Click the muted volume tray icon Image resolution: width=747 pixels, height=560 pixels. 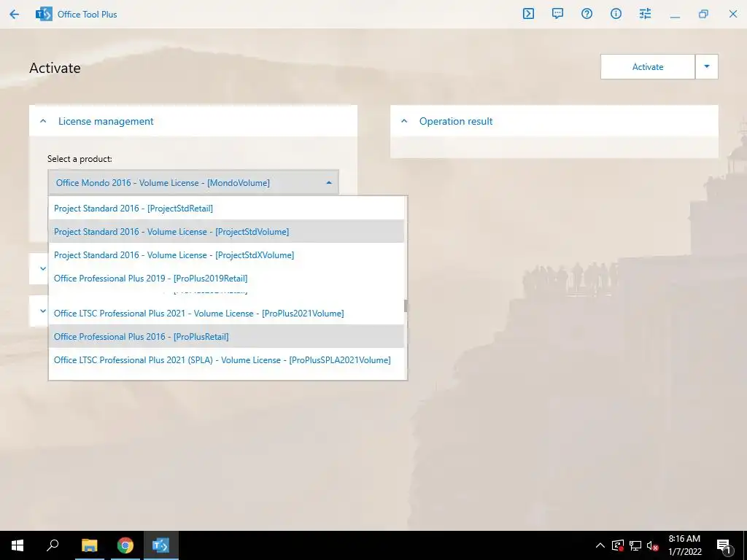pyautogui.click(x=653, y=545)
